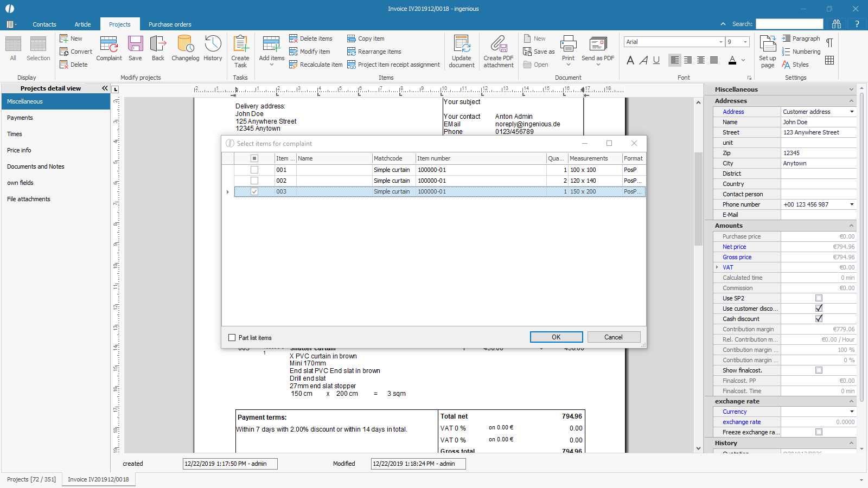Open the Purchase orders tab

170,24
